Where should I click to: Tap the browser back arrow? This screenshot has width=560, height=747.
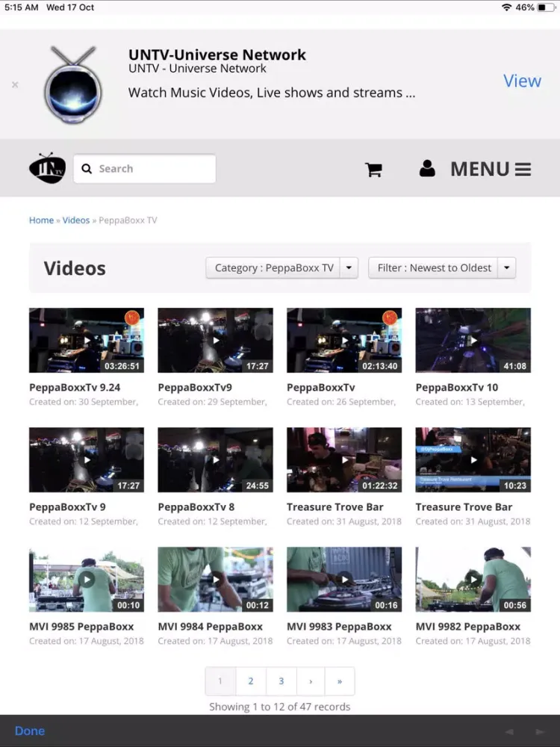click(x=509, y=732)
